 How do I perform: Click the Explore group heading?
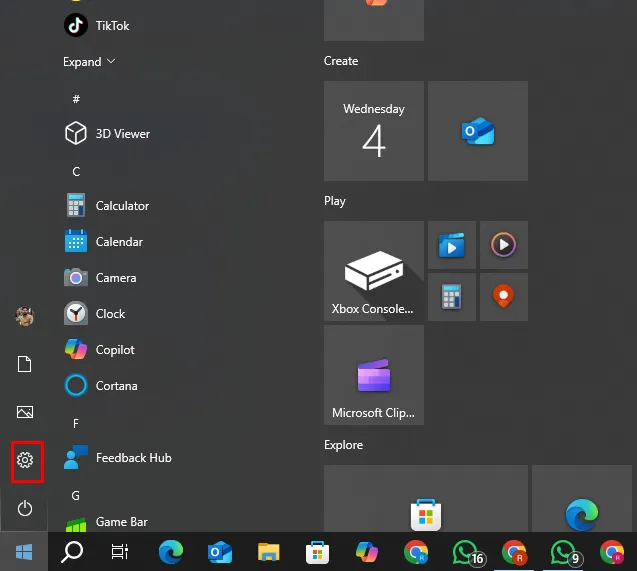point(343,445)
